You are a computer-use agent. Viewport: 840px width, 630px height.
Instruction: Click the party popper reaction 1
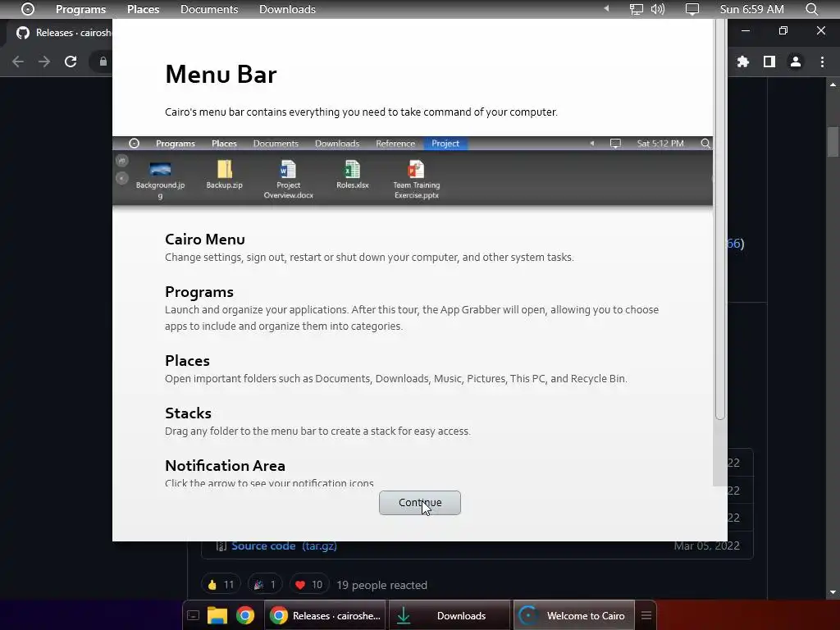(x=265, y=584)
